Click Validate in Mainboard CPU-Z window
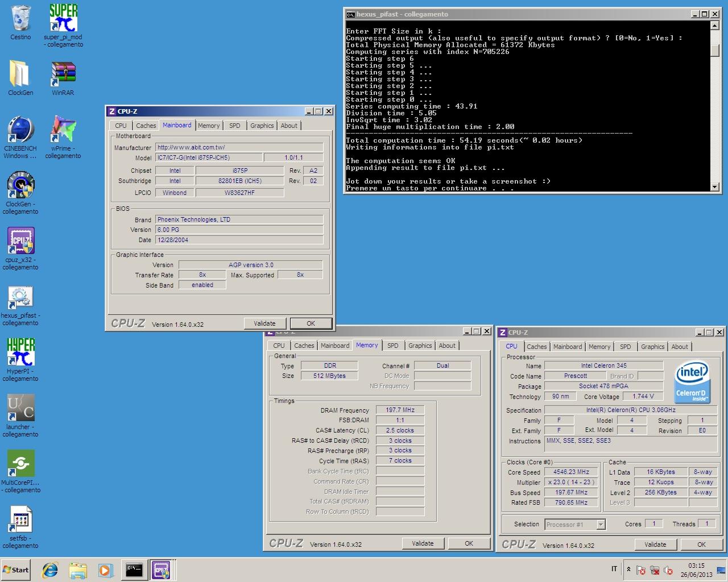The image size is (728, 582). tap(264, 323)
